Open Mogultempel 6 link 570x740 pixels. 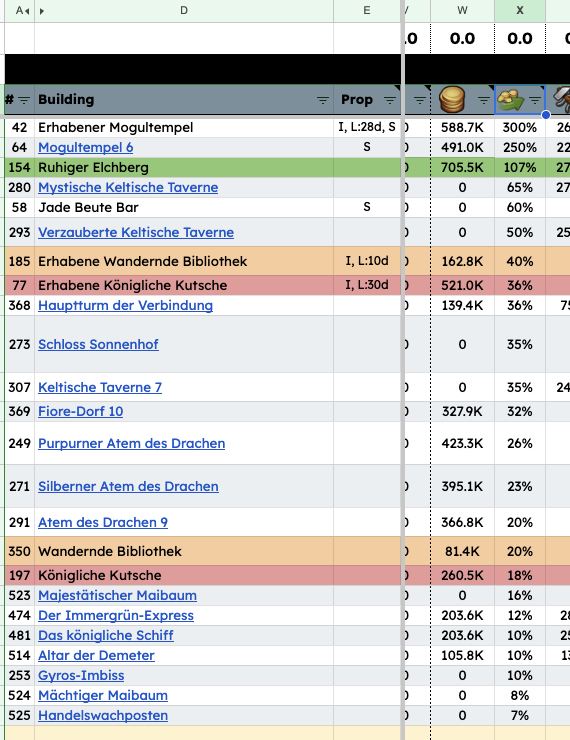click(x=85, y=147)
